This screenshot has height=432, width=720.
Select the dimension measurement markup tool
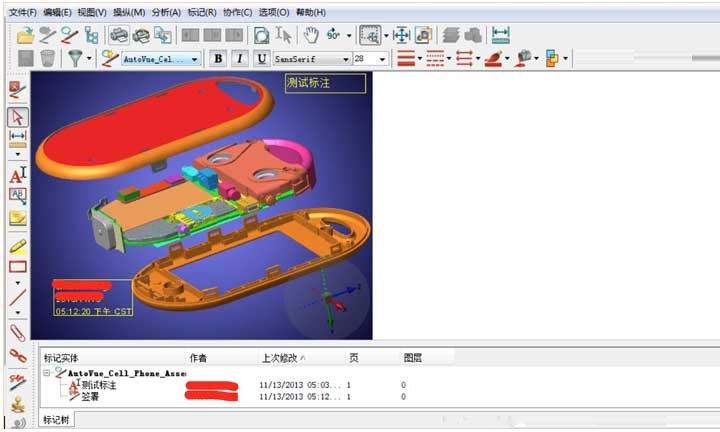pyautogui.click(x=17, y=139)
